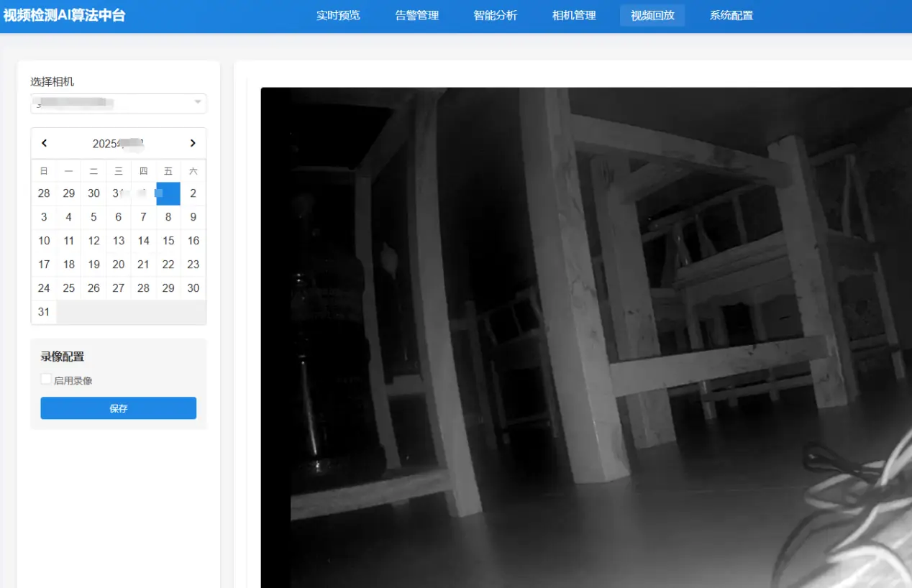Open the 相机管理 menu item
Viewport: 912px width, 588px height.
pos(574,15)
